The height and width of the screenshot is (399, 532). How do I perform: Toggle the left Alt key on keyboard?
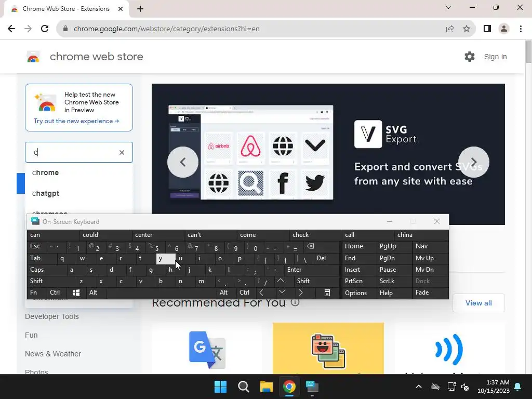tap(96, 292)
